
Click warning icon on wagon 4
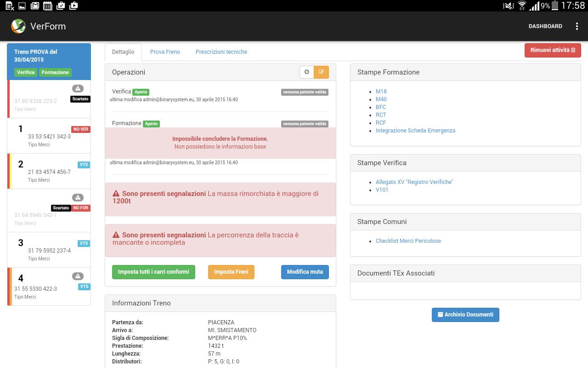point(78,276)
